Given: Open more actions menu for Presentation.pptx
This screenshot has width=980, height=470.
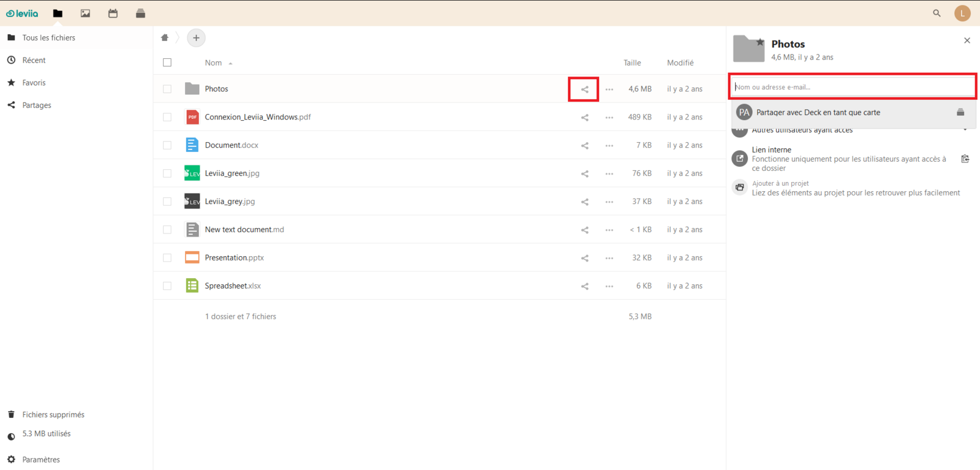Looking at the screenshot, I should [609, 259].
